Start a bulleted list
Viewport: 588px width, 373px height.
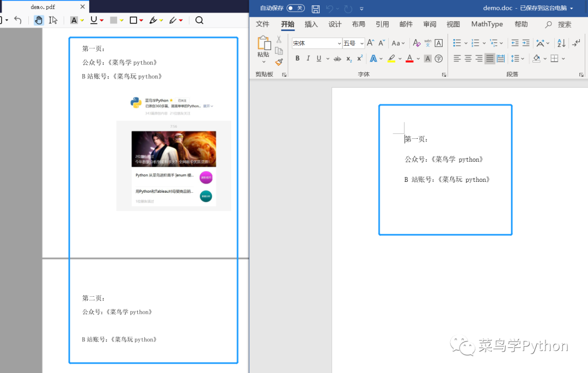pyautogui.click(x=457, y=43)
